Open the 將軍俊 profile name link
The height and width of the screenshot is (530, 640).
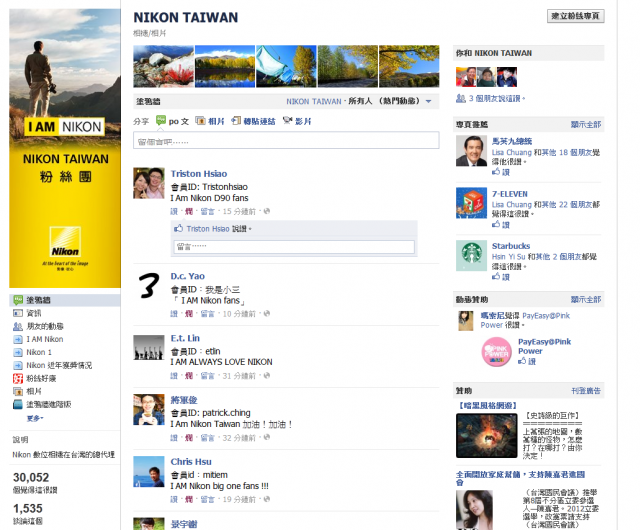[x=184, y=400]
